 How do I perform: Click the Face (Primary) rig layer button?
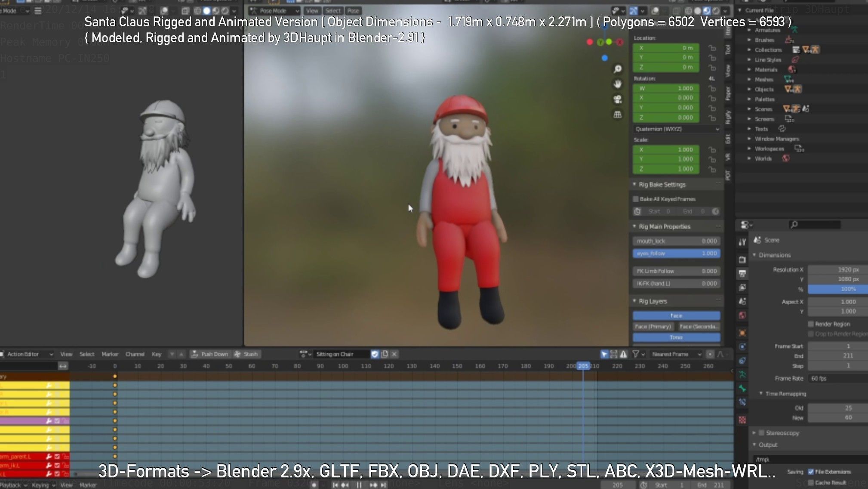click(x=653, y=327)
